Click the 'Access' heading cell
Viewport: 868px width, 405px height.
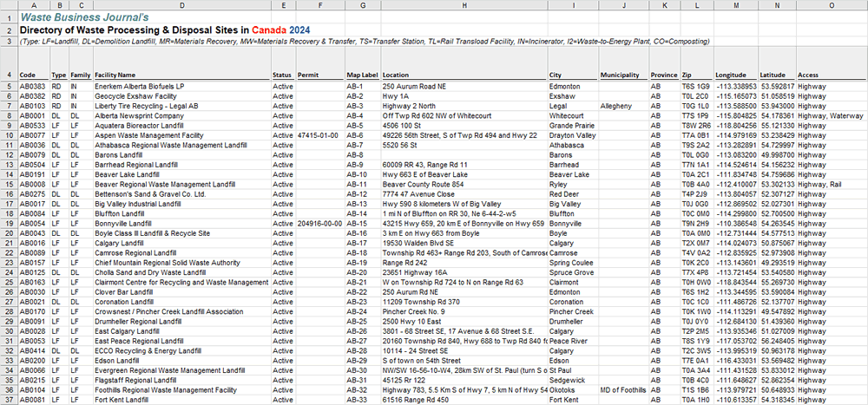832,64
